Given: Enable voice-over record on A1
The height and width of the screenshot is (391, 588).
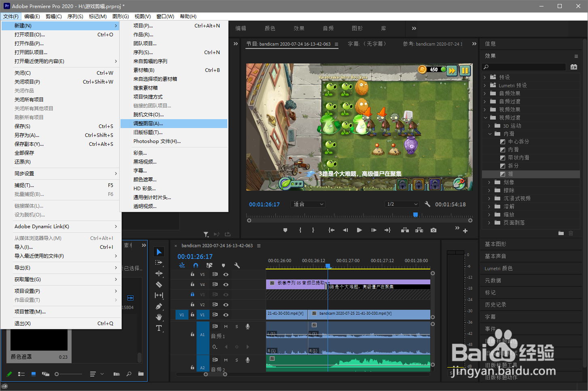Looking at the screenshot, I should (247, 326).
